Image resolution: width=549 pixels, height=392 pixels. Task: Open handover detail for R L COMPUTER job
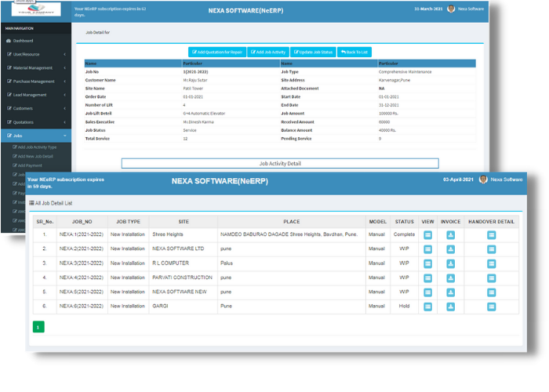pos(491,263)
